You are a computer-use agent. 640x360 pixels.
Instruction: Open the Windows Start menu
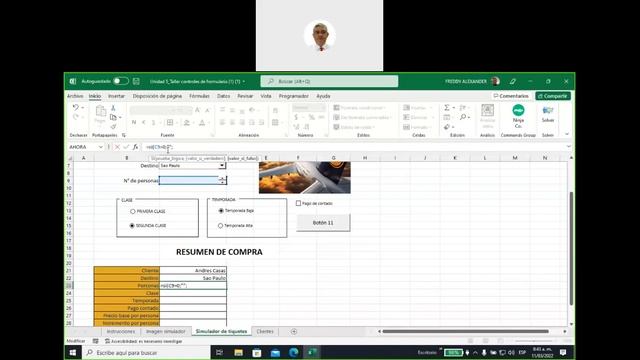[x=73, y=352]
